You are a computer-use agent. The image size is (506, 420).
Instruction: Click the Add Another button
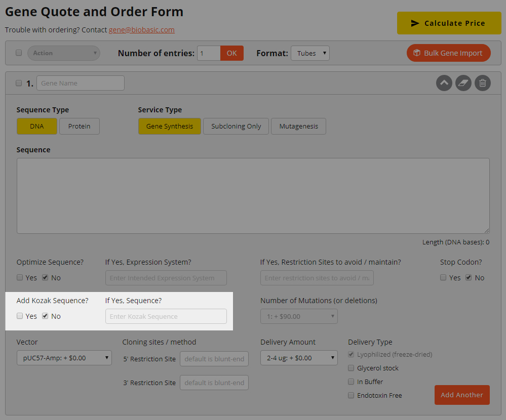[x=462, y=395]
